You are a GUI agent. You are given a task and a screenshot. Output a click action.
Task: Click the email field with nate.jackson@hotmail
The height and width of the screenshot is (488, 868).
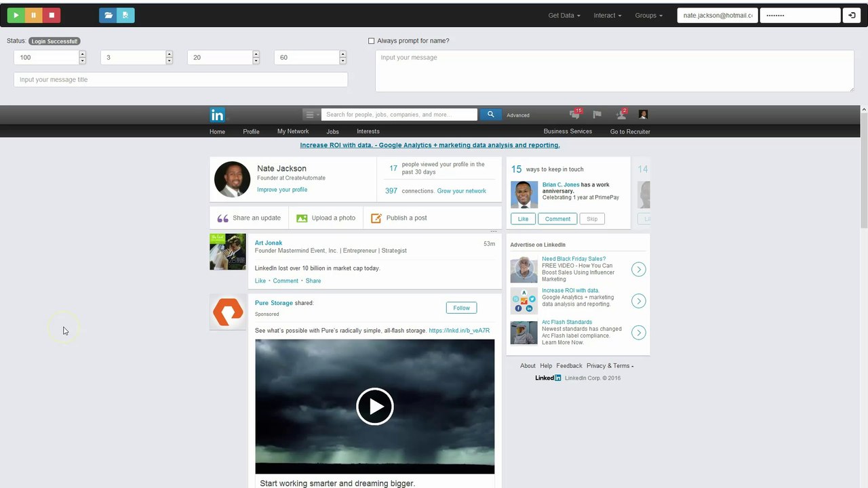tap(717, 15)
